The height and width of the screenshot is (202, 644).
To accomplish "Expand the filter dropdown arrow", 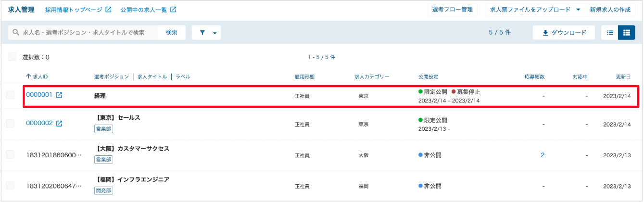I will [x=214, y=33].
